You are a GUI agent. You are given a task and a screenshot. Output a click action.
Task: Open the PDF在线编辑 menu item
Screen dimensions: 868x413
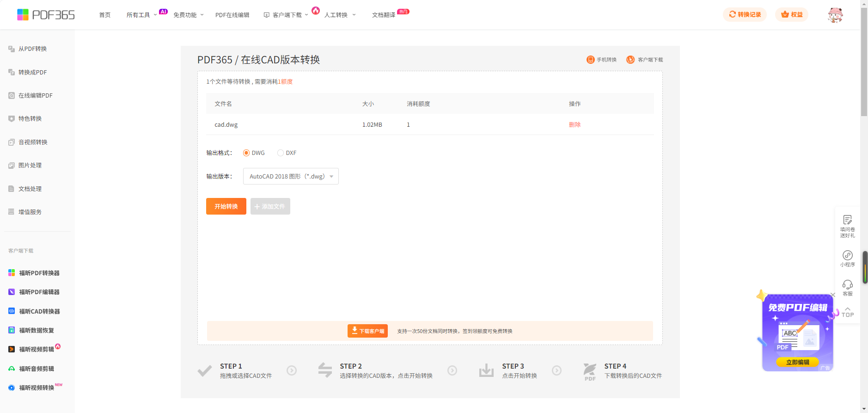[232, 15]
